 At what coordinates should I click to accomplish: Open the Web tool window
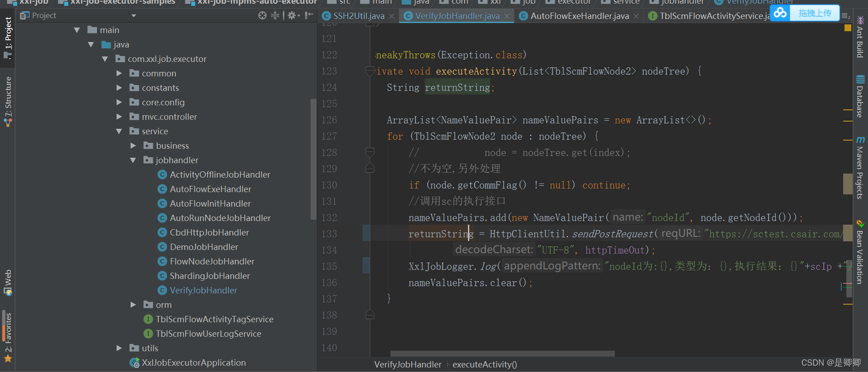pyautogui.click(x=8, y=283)
